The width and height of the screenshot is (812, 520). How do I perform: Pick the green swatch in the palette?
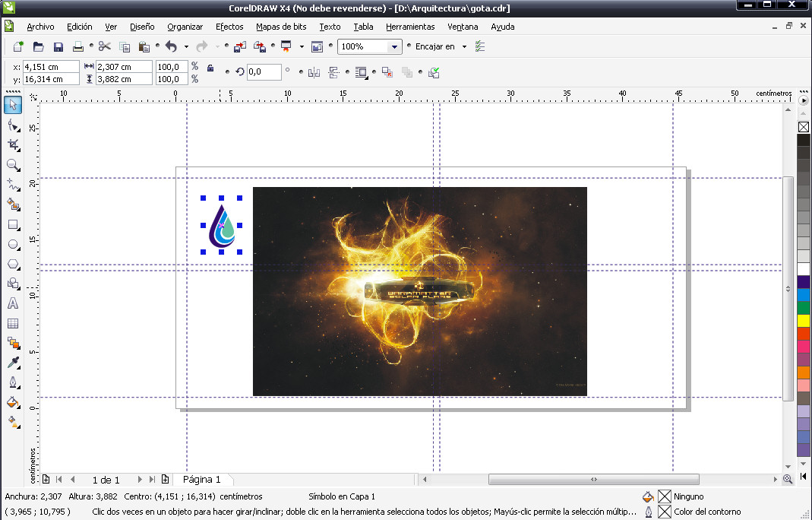(x=804, y=308)
